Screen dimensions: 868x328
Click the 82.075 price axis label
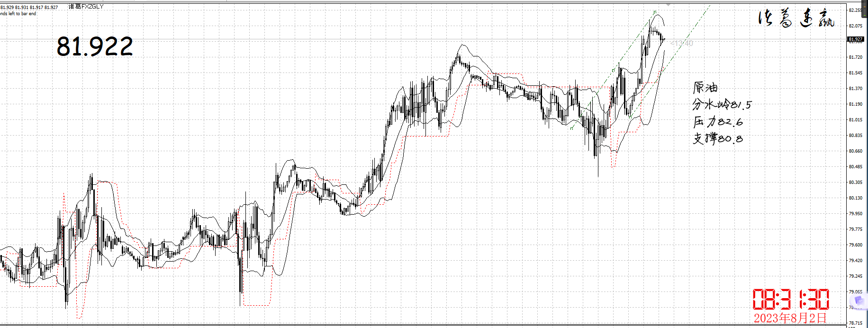click(856, 26)
